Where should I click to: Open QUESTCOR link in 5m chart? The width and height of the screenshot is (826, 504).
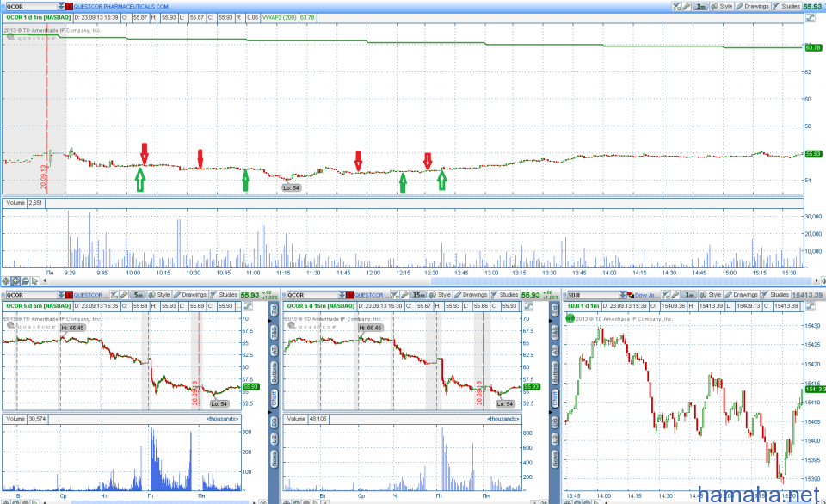(90, 295)
